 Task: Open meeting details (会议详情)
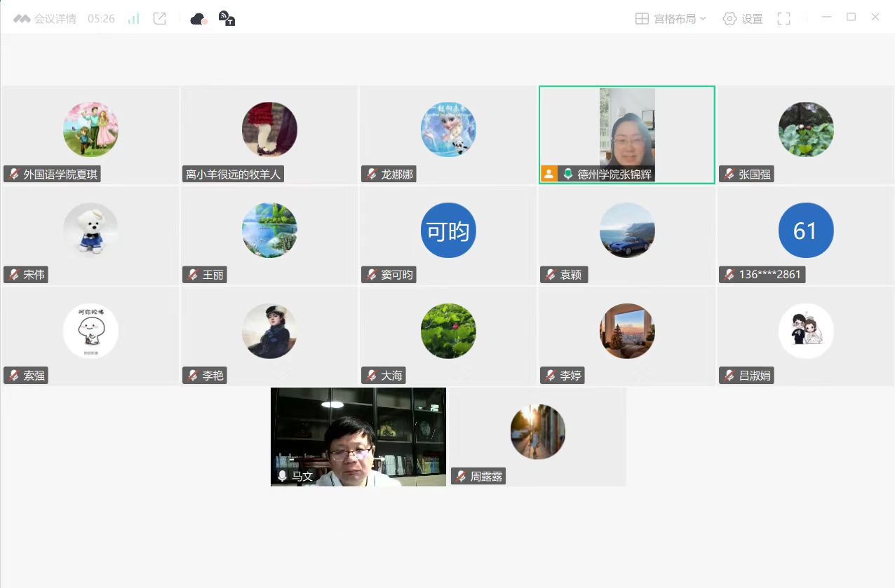(x=46, y=19)
